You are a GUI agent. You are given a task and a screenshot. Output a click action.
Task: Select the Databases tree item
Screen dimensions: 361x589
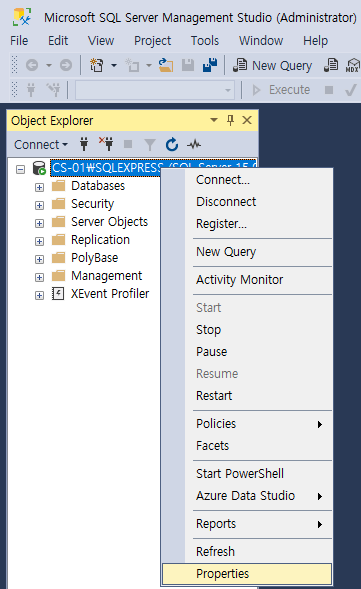(x=98, y=186)
